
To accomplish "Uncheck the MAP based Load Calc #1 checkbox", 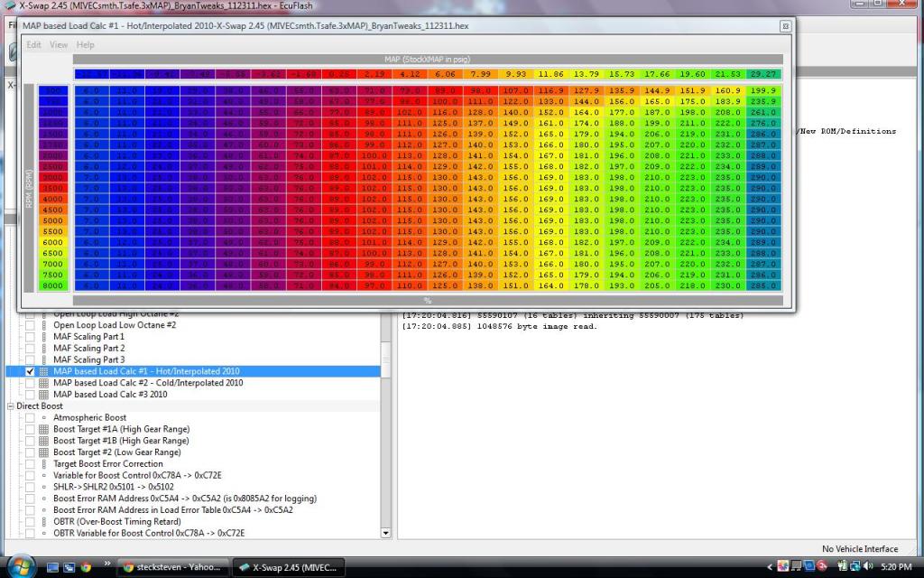I will pos(30,371).
